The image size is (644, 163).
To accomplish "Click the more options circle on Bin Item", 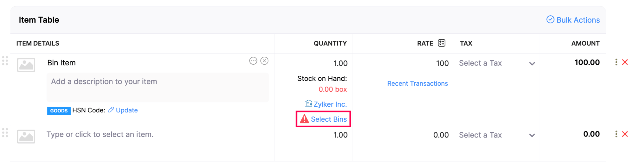I will point(253,61).
